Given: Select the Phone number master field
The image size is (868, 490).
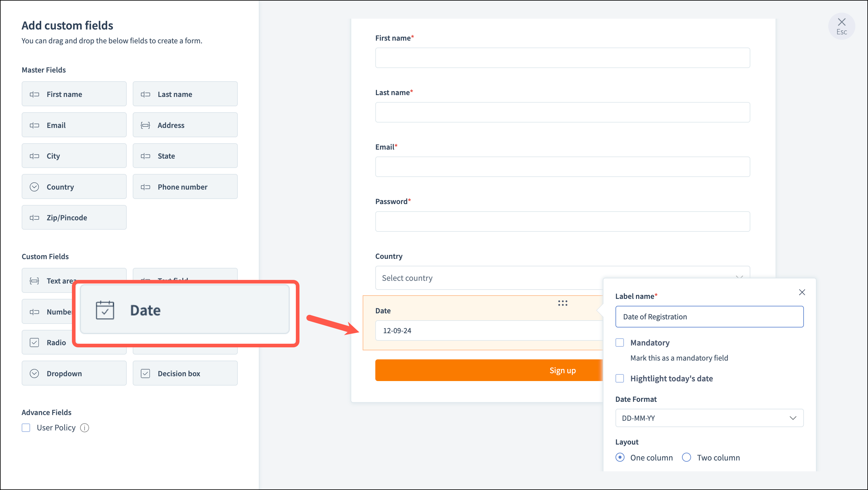Looking at the screenshot, I should [x=185, y=187].
